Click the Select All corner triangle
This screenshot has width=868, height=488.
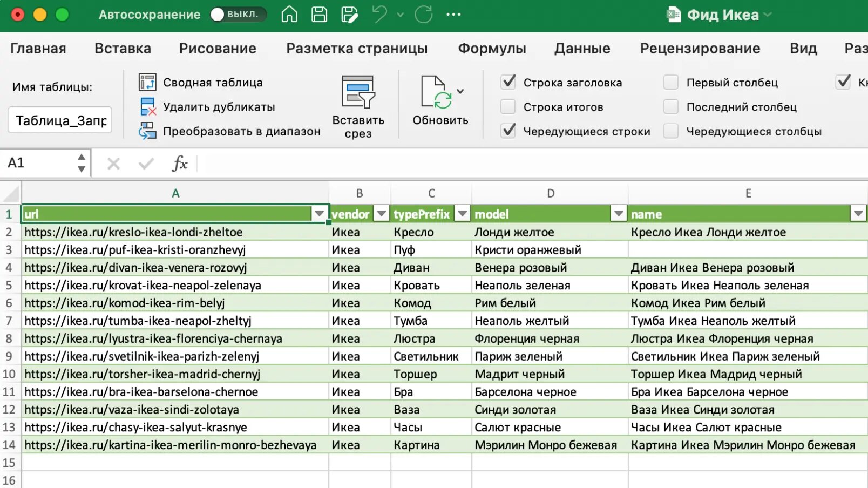[11, 193]
